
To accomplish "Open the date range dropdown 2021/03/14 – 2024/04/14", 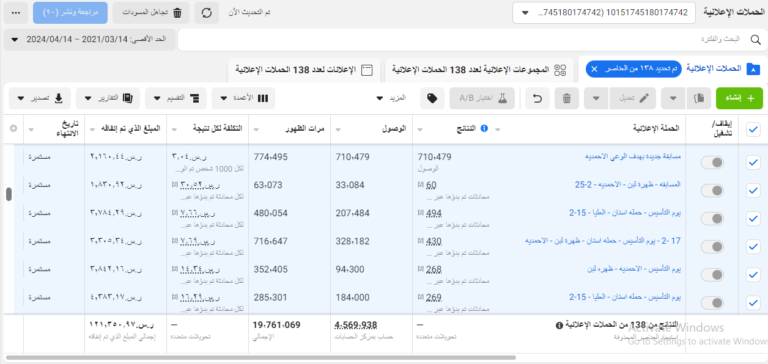I will (90, 39).
